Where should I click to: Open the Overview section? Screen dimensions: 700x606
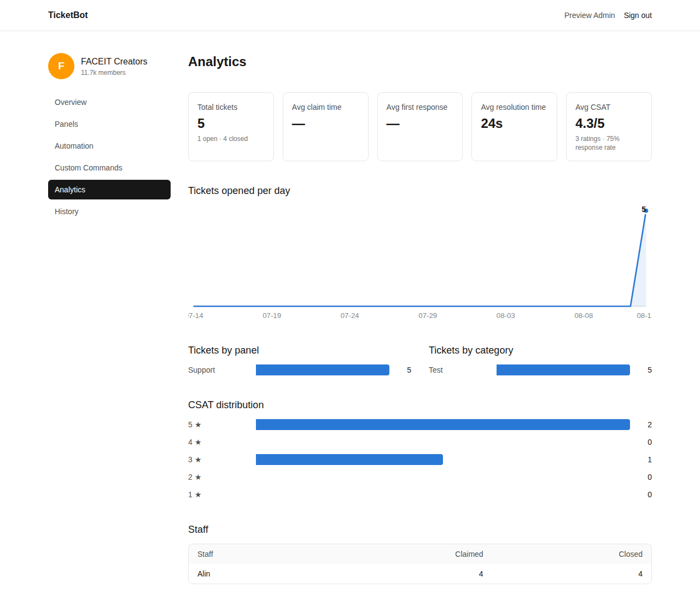click(x=109, y=102)
